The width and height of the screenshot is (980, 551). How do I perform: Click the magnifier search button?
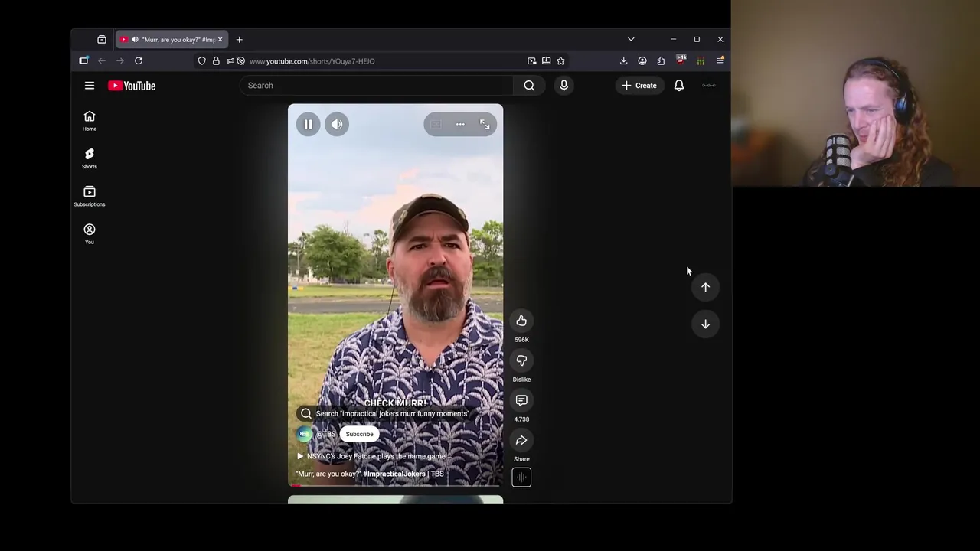coord(529,86)
